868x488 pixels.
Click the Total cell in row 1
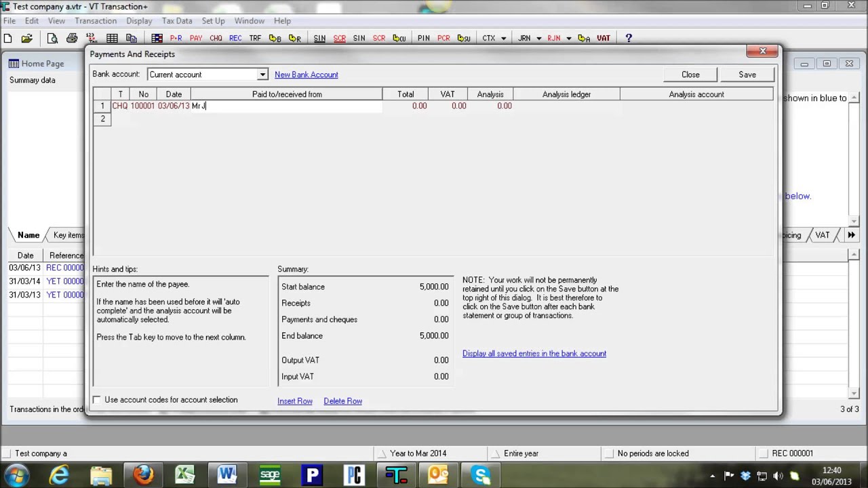406,106
